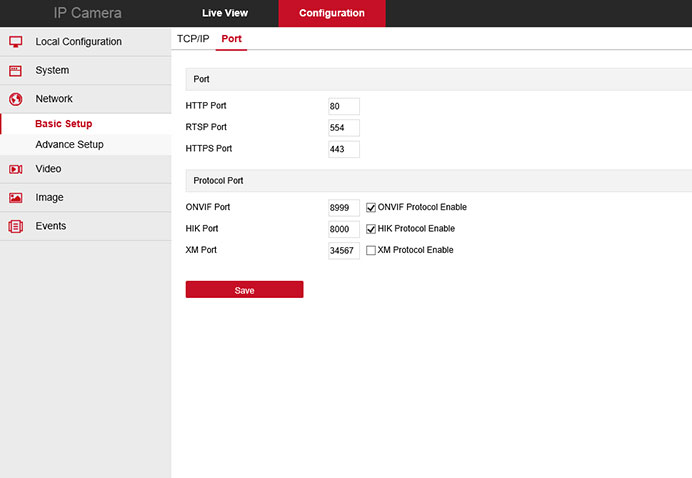Click the HTTPS Port field showing 443

tap(344, 149)
